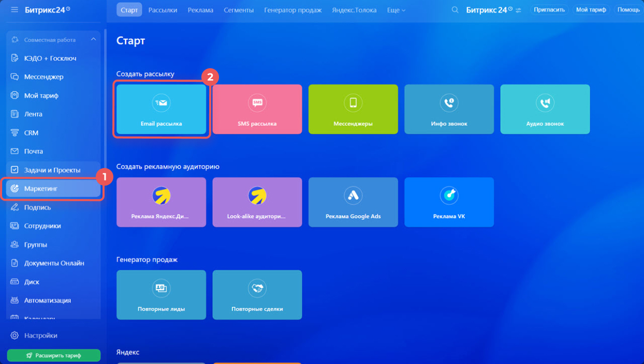644x364 pixels.
Task: Collapse the Совместная работа section chevron
Action: point(93,39)
